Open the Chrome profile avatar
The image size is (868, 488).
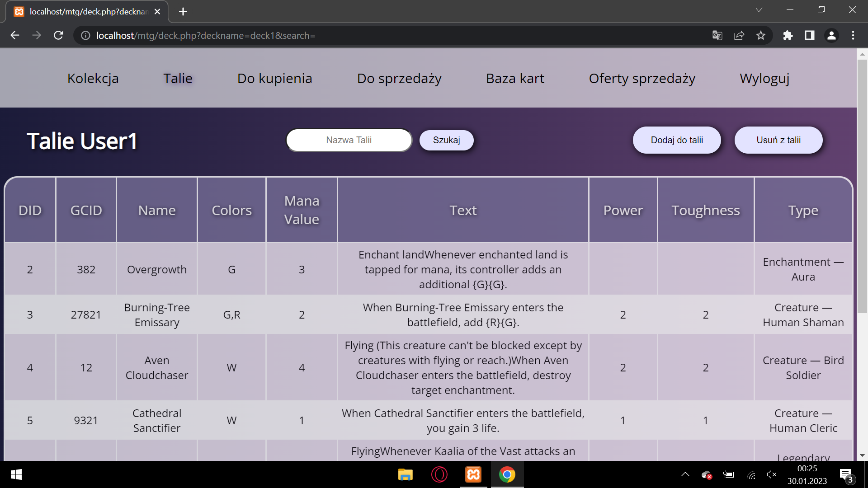point(831,35)
